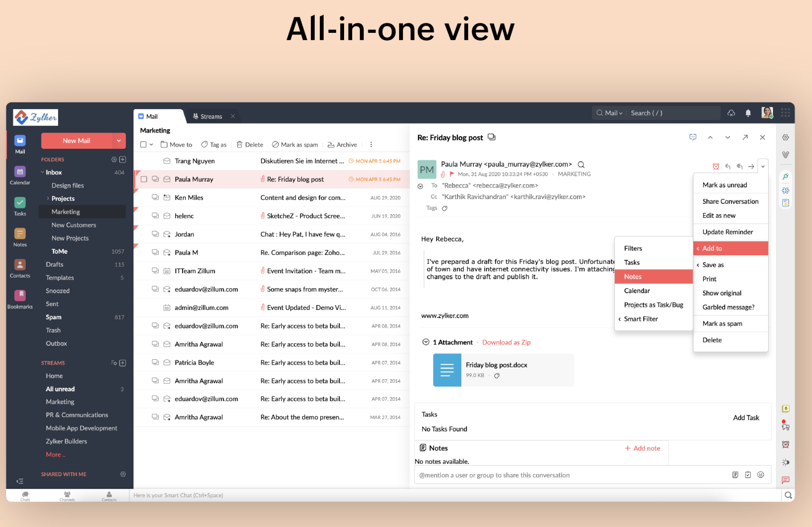Toggle the select all emails checkbox
This screenshot has width=812, height=527.
click(143, 144)
